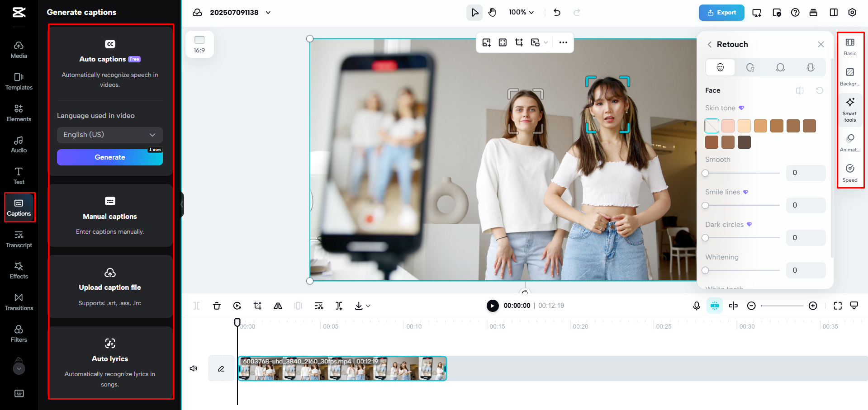This screenshot has width=868, height=410.
Task: Switch to the Transcript panel
Action: (19, 239)
